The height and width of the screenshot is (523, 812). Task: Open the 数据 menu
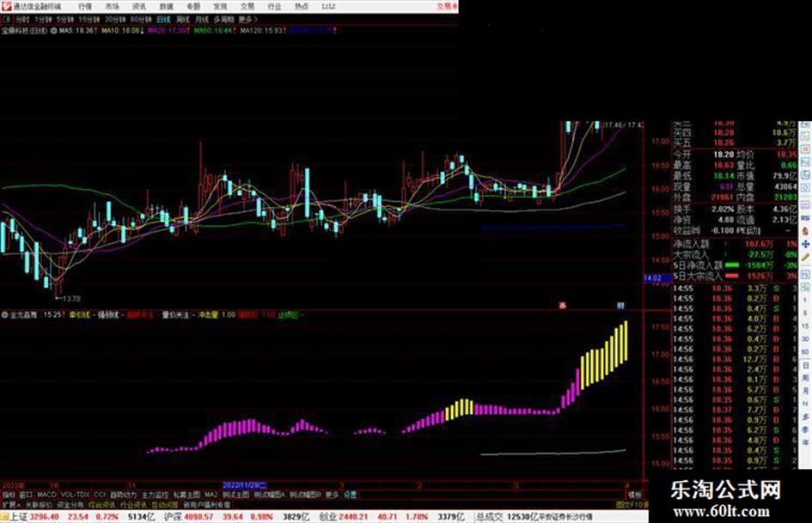[x=166, y=7]
